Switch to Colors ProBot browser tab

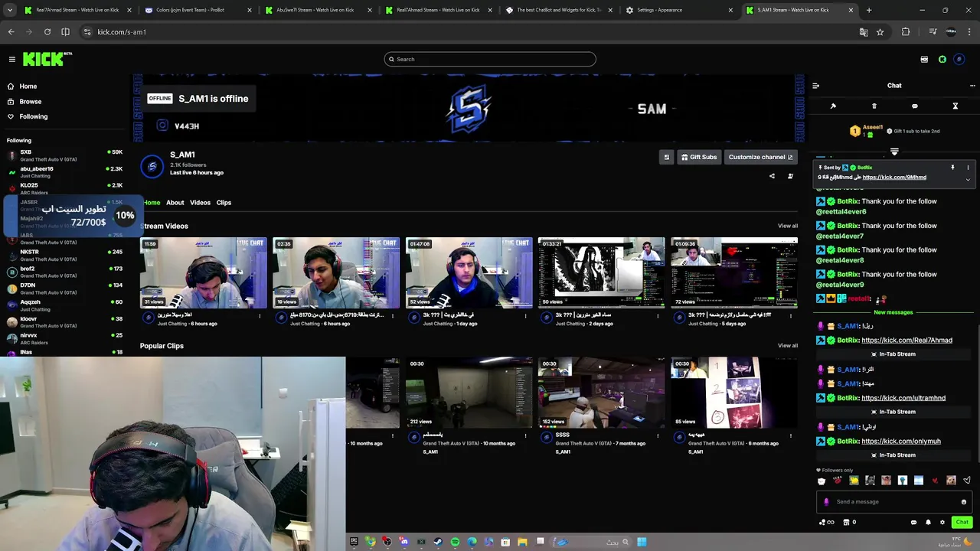coord(198,10)
